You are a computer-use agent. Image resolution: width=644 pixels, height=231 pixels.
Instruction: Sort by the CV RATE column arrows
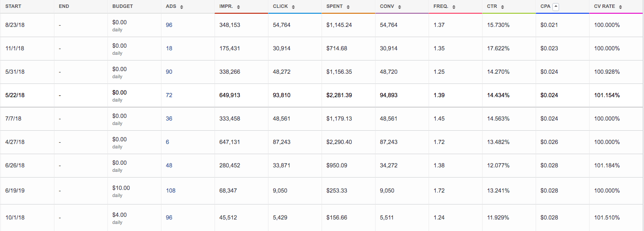point(621,7)
